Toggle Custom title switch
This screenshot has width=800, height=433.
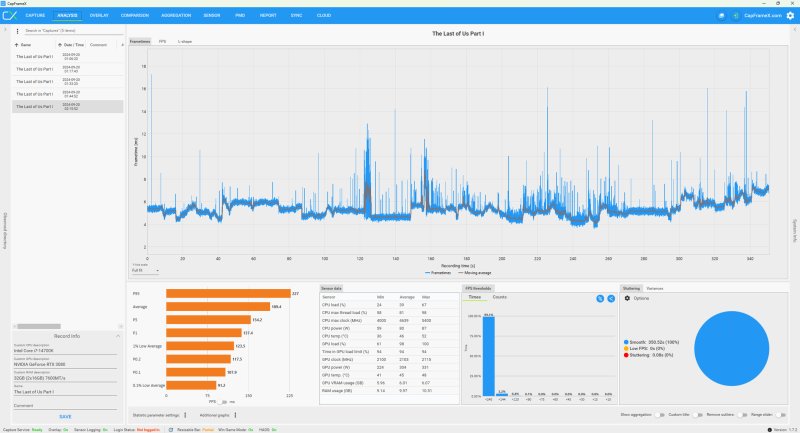pos(697,415)
